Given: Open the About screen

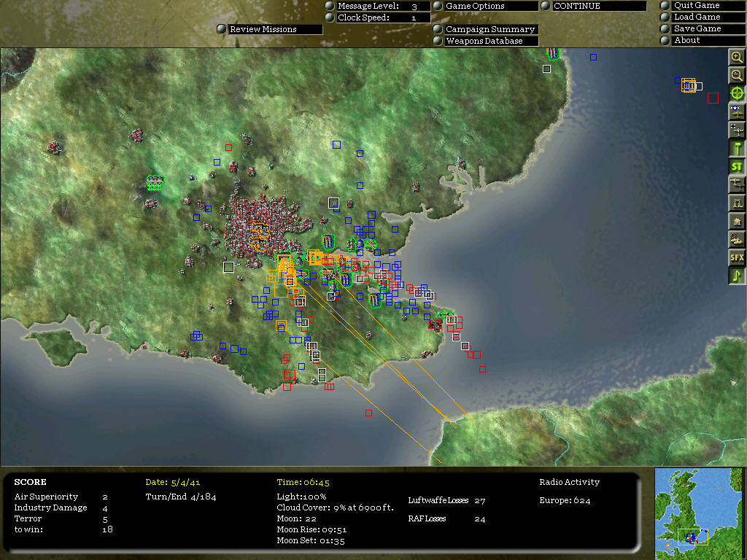Looking at the screenshot, I should point(708,41).
